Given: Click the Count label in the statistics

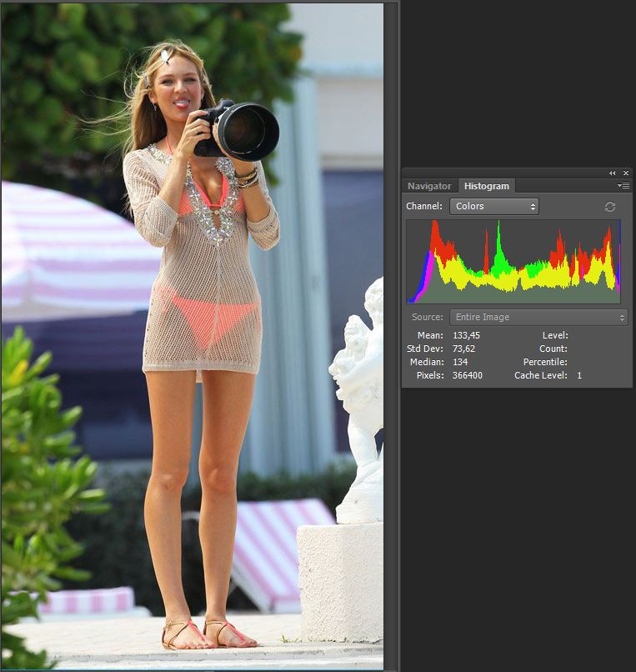Looking at the screenshot, I should (553, 349).
